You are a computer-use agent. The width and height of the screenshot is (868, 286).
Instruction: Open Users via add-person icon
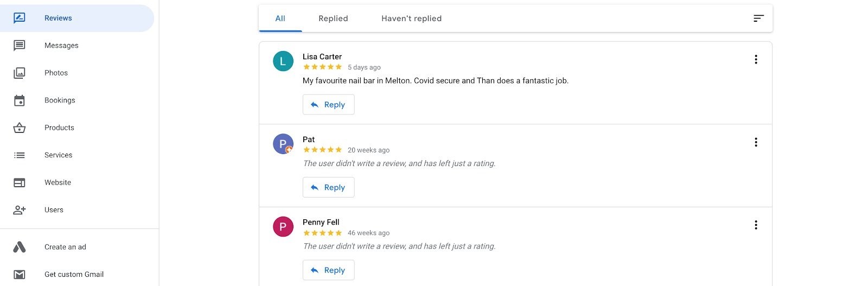tap(20, 210)
